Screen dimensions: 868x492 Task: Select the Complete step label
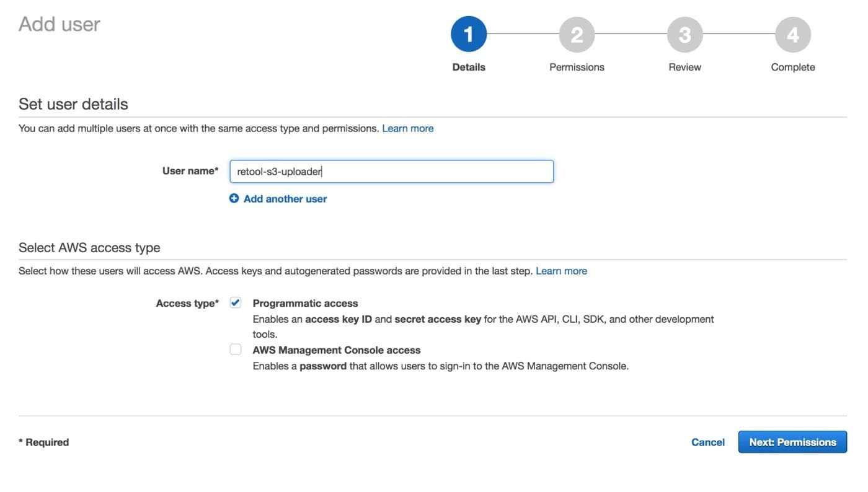pos(792,67)
